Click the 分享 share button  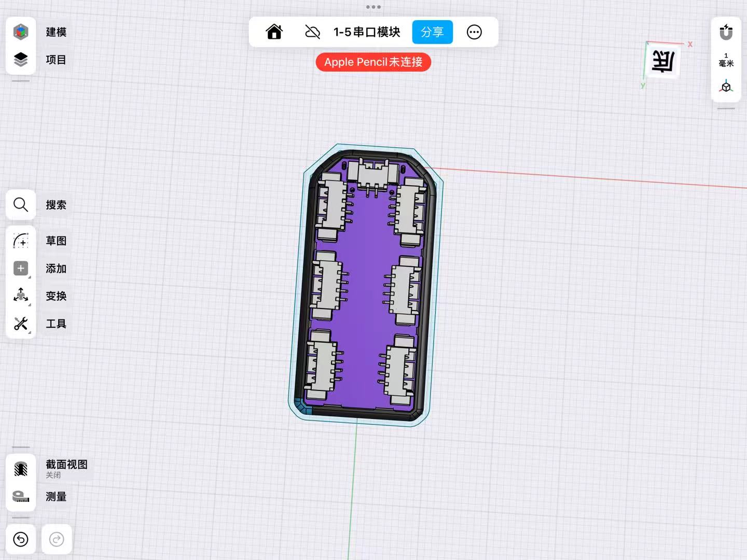[x=432, y=32]
